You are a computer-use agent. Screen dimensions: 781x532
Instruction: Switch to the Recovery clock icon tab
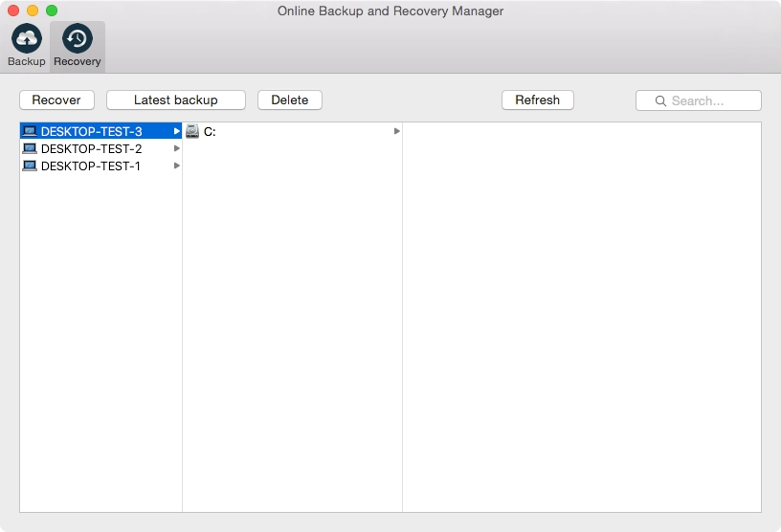[x=78, y=45]
